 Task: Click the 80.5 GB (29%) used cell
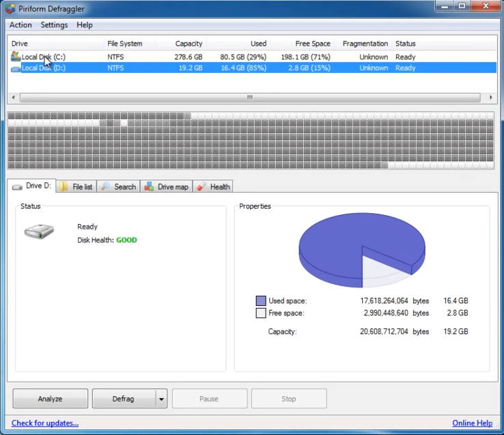tap(243, 57)
